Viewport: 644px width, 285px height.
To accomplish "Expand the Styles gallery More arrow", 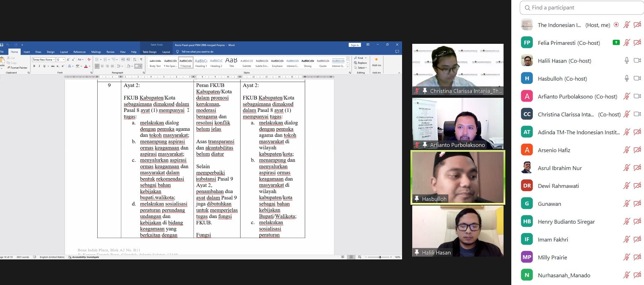I will click(348, 67).
